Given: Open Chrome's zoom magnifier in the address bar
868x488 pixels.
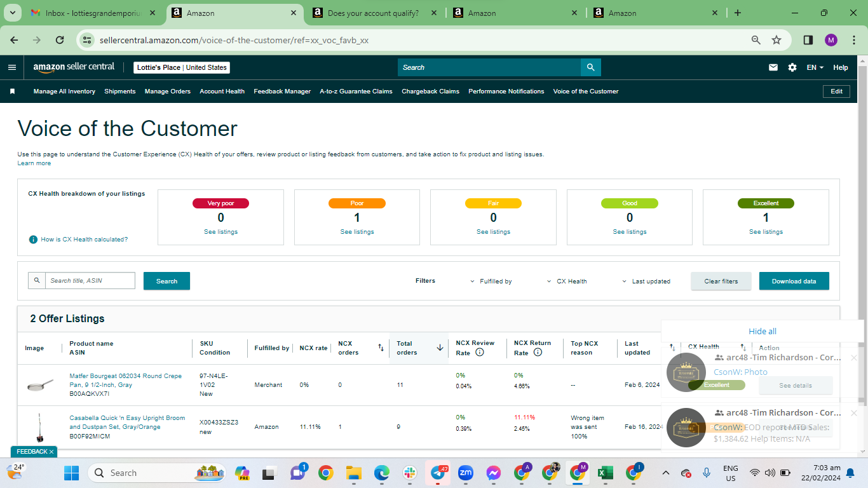Looking at the screenshot, I should (x=756, y=40).
